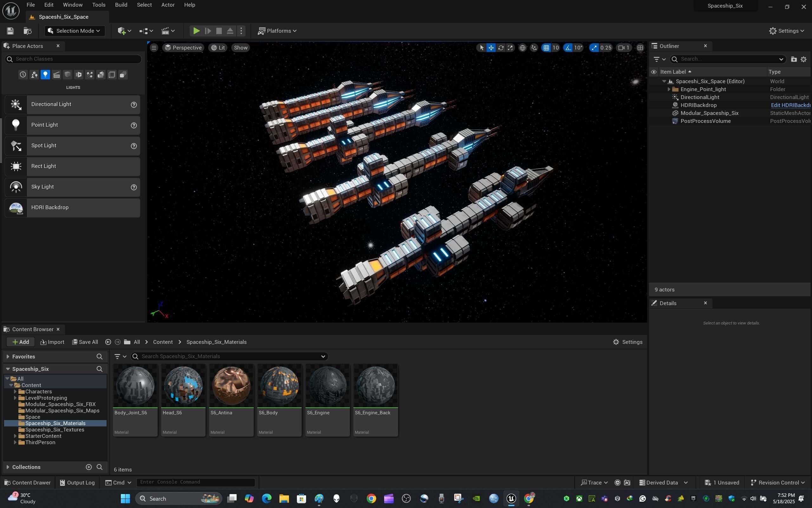
Task: Toggle scale snapping in the viewport
Action: pos(594,48)
